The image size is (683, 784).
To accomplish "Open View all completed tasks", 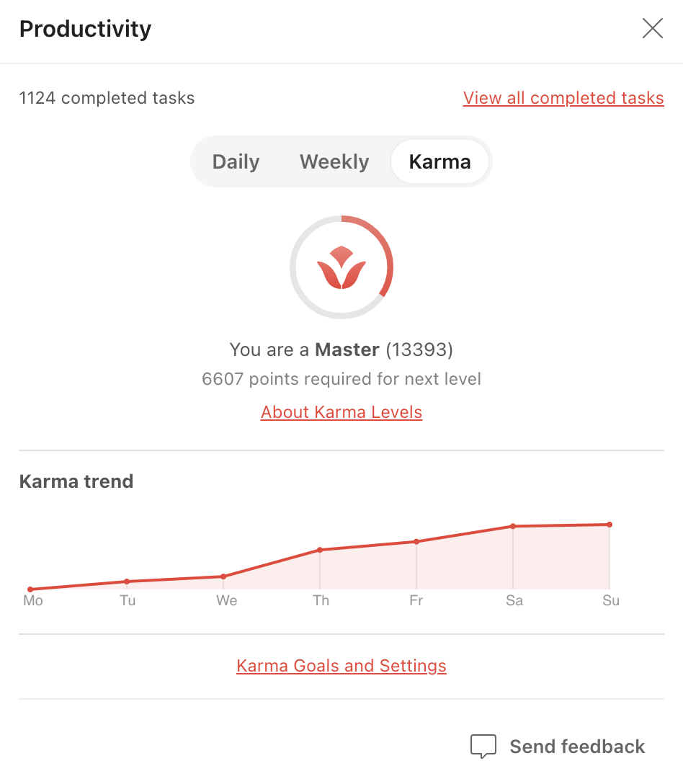I will [563, 98].
